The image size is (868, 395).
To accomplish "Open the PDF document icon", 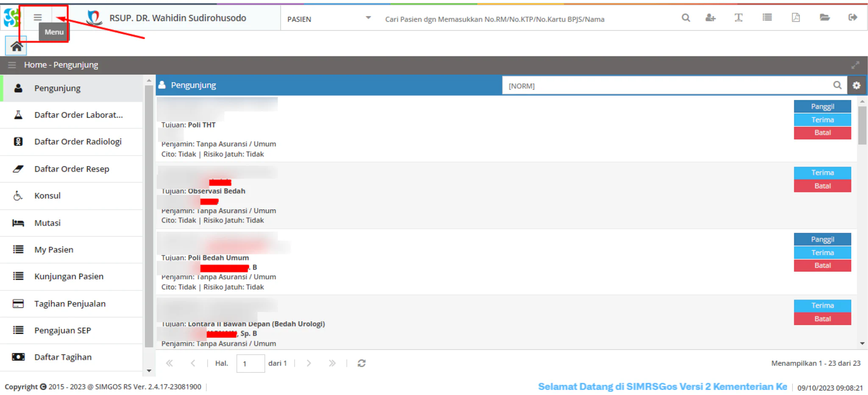I will (796, 18).
